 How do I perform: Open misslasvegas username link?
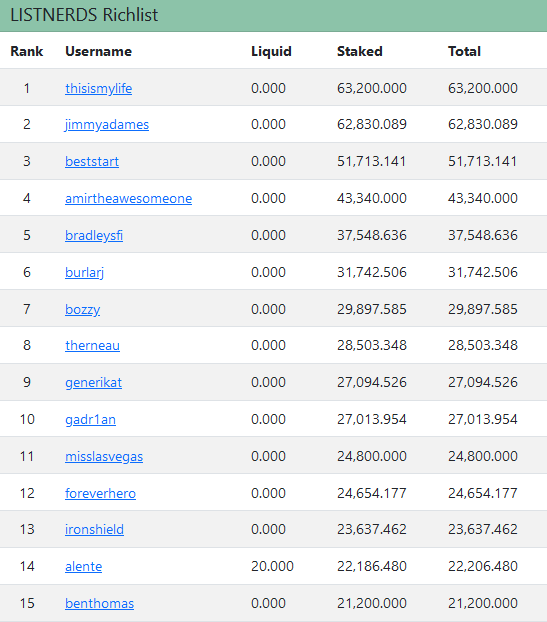104,456
